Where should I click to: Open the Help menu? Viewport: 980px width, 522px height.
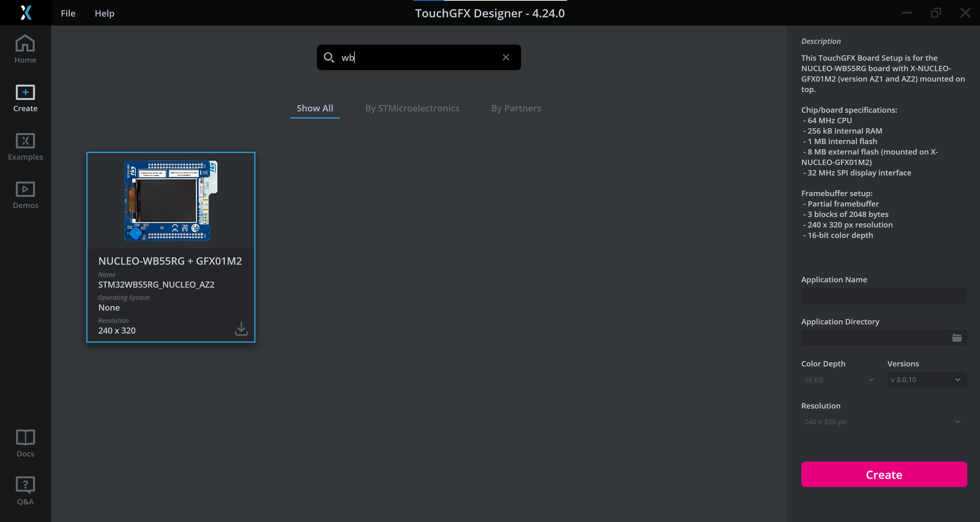coord(104,13)
